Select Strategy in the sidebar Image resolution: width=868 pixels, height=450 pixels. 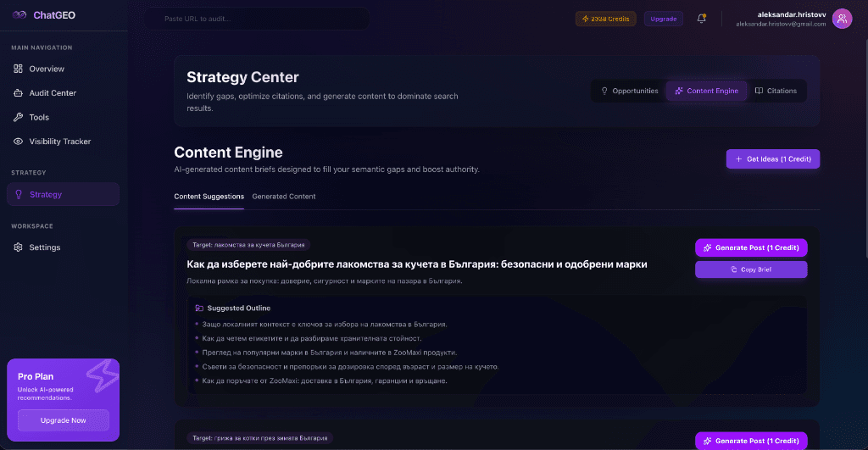pos(63,194)
